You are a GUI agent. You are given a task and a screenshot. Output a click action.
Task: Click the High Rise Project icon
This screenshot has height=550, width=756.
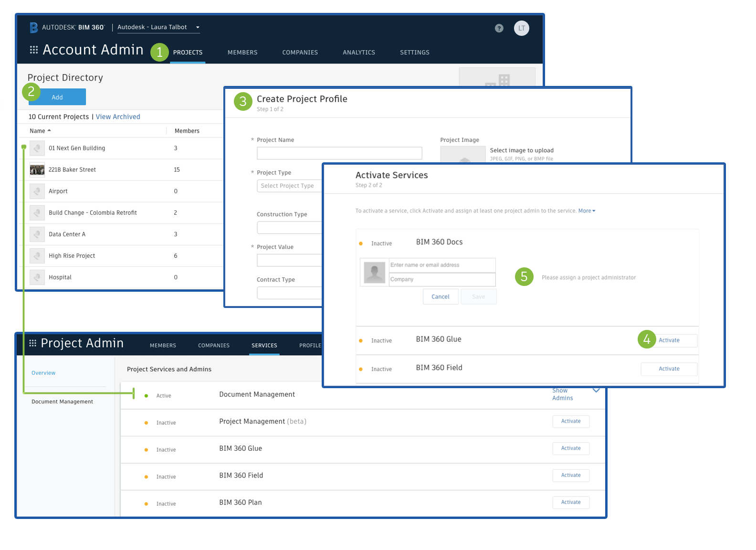tap(37, 255)
